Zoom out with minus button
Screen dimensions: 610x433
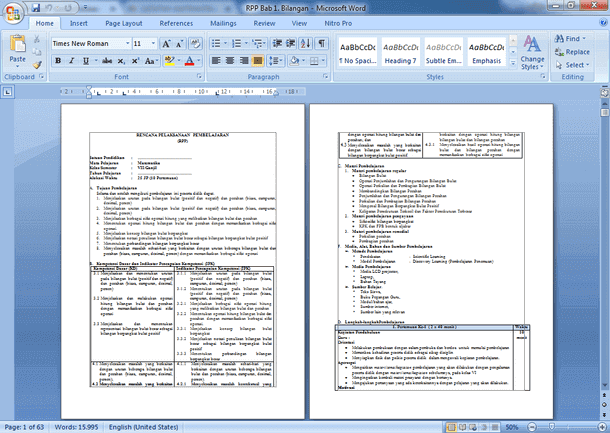pos(532,427)
